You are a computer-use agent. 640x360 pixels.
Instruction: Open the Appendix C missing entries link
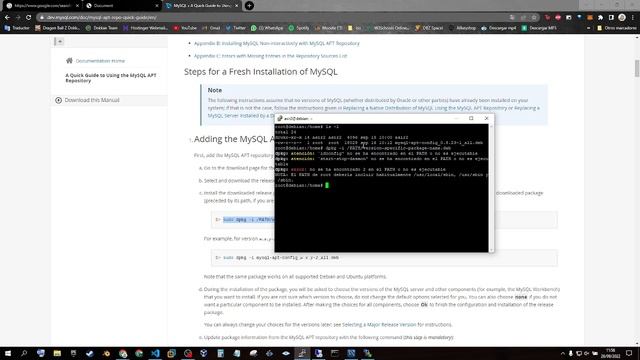(x=271, y=56)
